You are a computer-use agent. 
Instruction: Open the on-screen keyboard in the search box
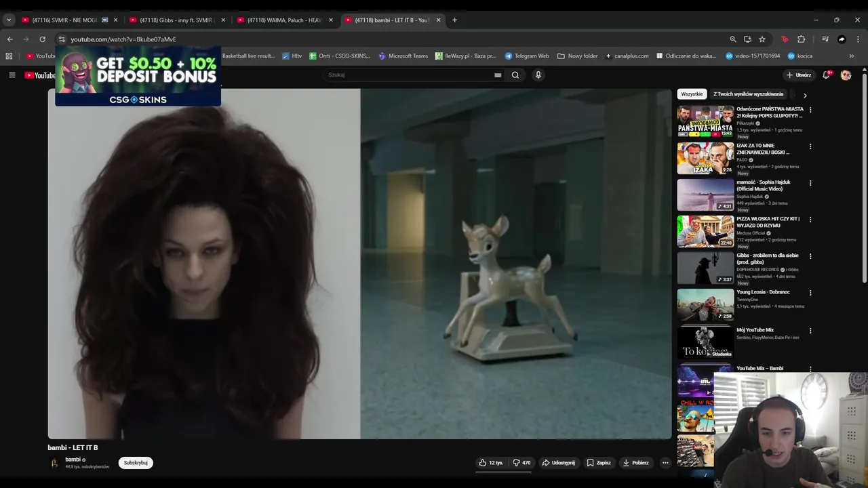(498, 75)
